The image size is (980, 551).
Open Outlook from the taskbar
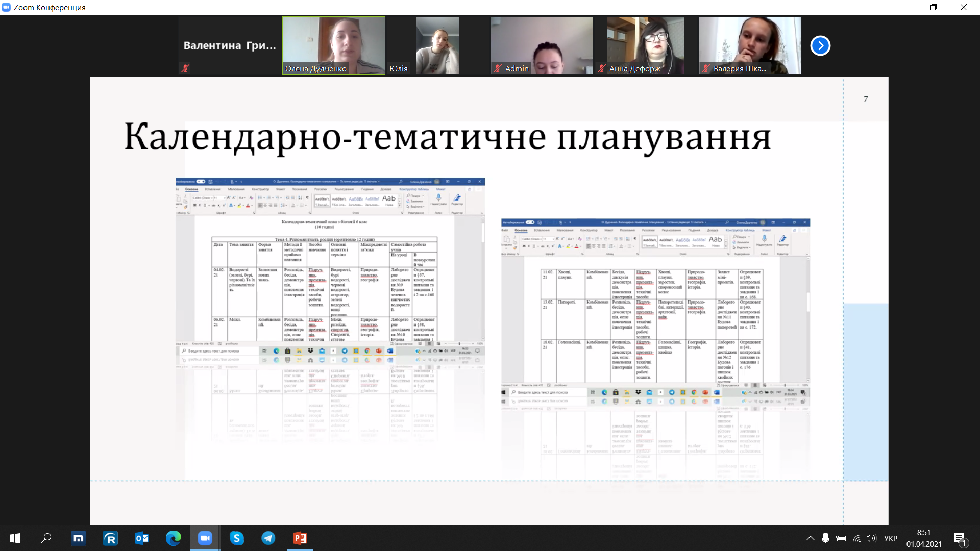click(142, 538)
